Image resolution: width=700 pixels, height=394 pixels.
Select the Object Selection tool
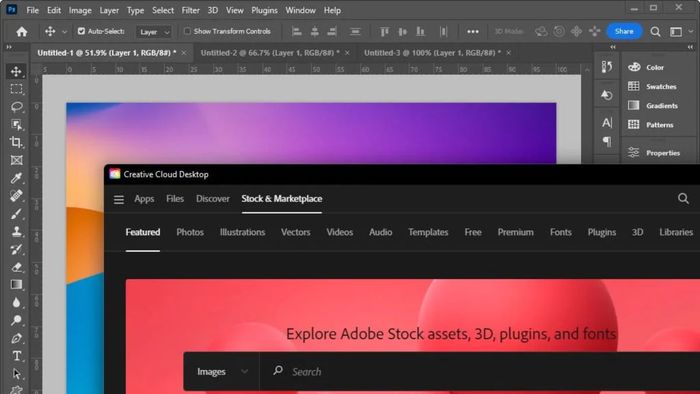tap(17, 124)
